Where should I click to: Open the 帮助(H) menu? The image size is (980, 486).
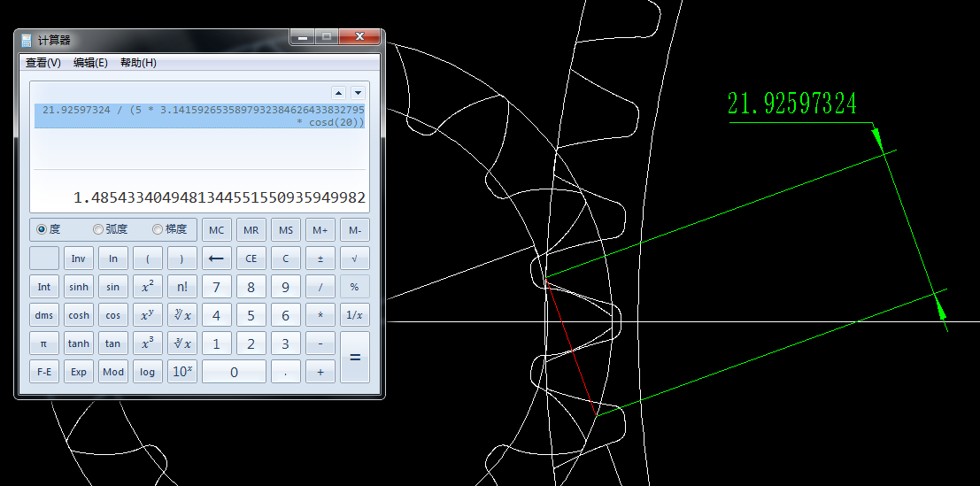(x=138, y=63)
